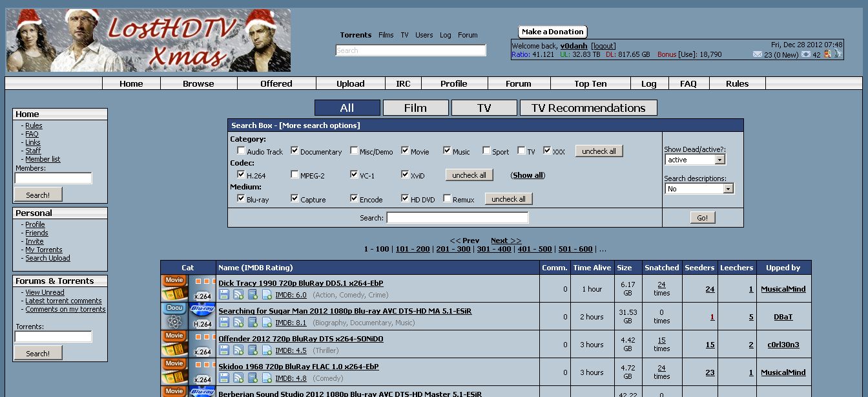Enable Sport category checkbox

pos(486,151)
